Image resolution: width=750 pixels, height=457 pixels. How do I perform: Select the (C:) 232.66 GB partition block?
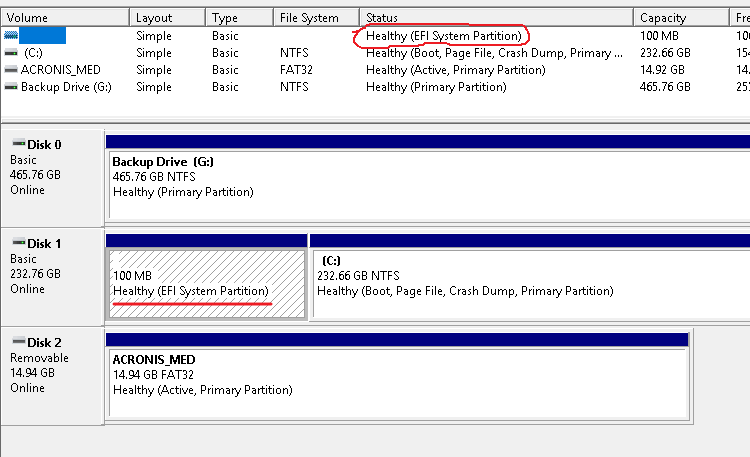(x=530, y=283)
